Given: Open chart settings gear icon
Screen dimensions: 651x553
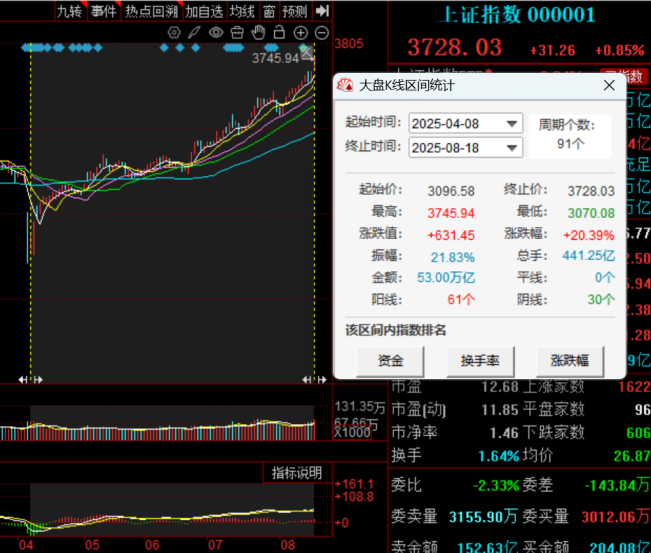Looking at the screenshot, I should click(174, 32).
